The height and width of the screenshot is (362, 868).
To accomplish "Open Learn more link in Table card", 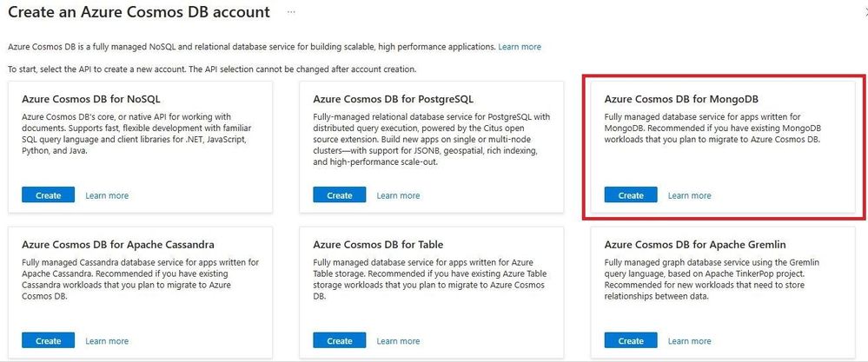I will pyautogui.click(x=398, y=341).
